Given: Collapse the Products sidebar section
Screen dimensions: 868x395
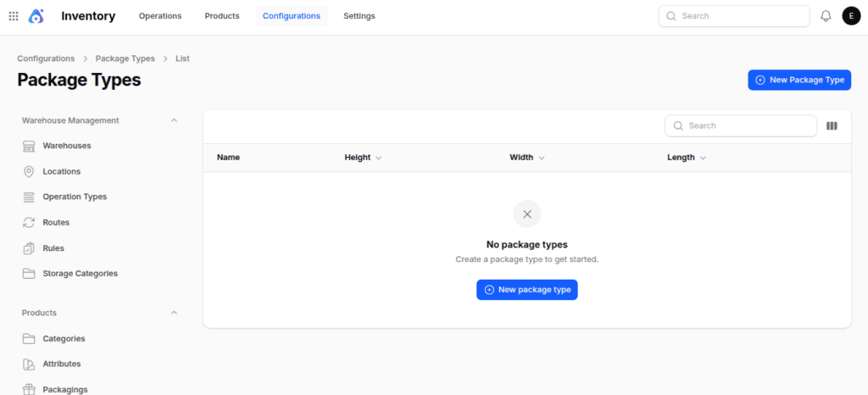Looking at the screenshot, I should coord(174,313).
